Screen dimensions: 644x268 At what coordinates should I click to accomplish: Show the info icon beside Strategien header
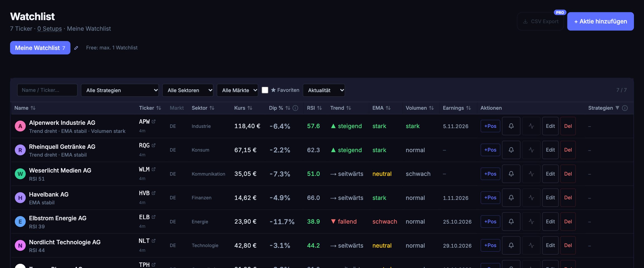click(x=625, y=108)
